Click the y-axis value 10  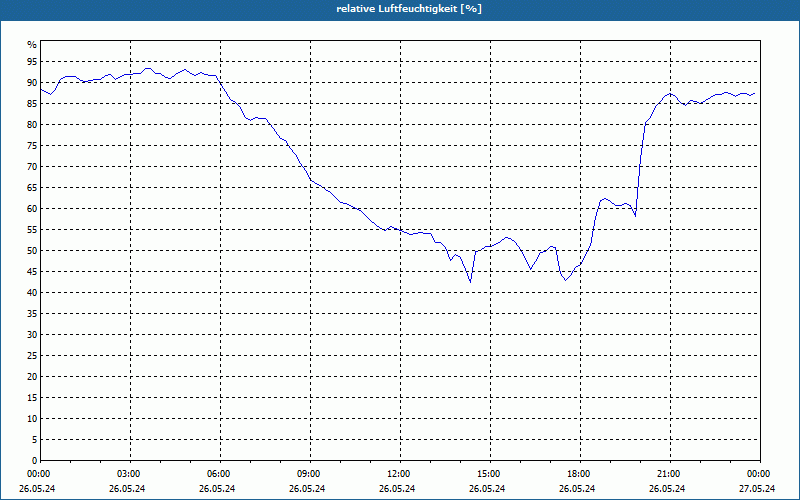[32, 418]
